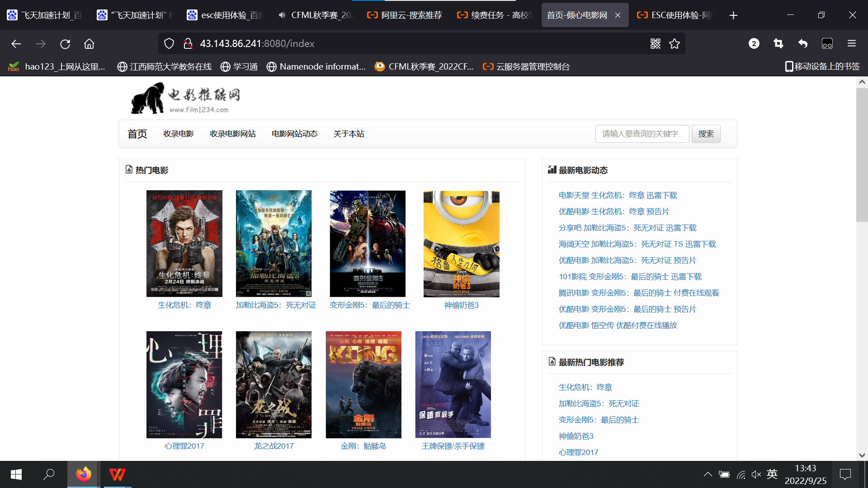Open the 学习通 bookmark
Viewport: 868px width, 488px height.
point(239,66)
